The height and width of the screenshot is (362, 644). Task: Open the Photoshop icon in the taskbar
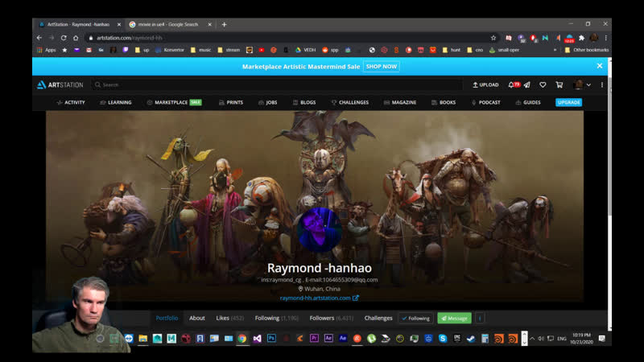point(272,339)
